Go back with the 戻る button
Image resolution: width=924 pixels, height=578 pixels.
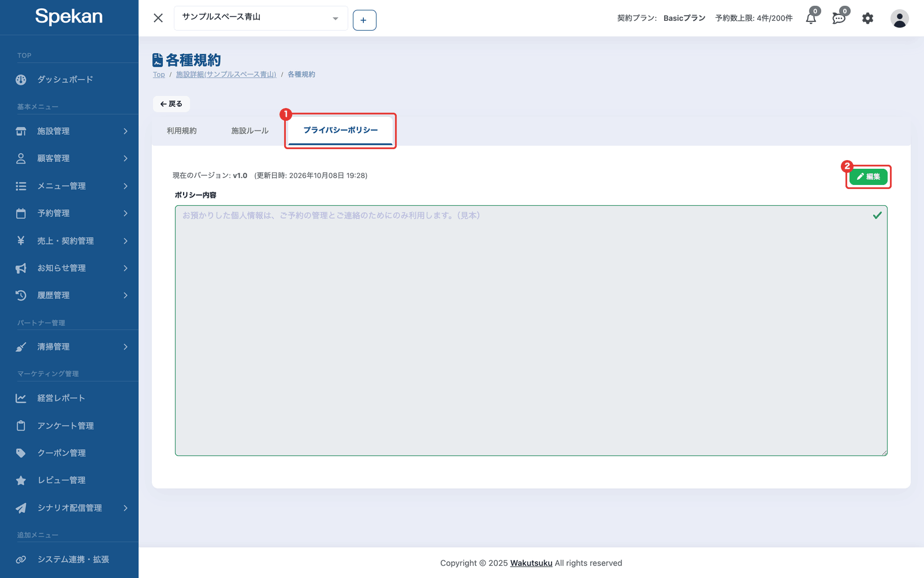[172, 104]
